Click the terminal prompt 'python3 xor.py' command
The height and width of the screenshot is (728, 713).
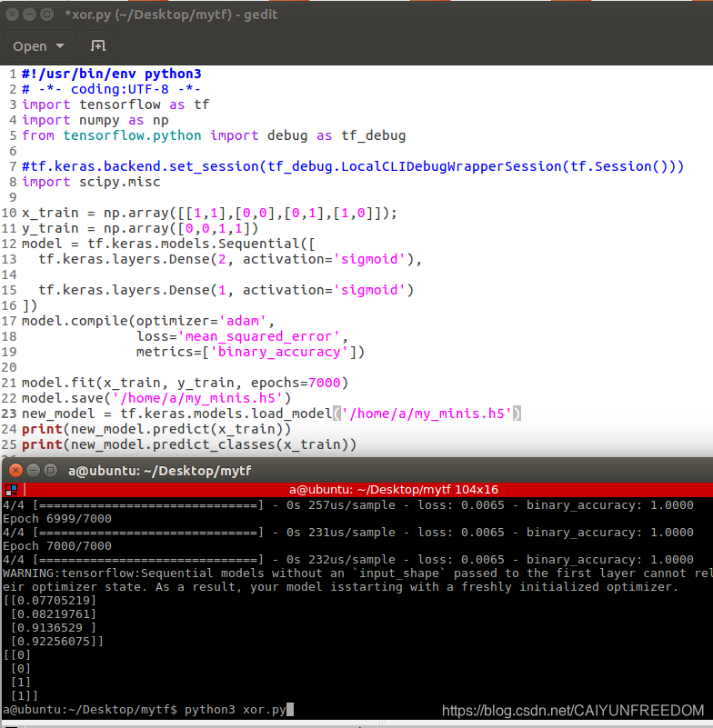[x=235, y=710]
